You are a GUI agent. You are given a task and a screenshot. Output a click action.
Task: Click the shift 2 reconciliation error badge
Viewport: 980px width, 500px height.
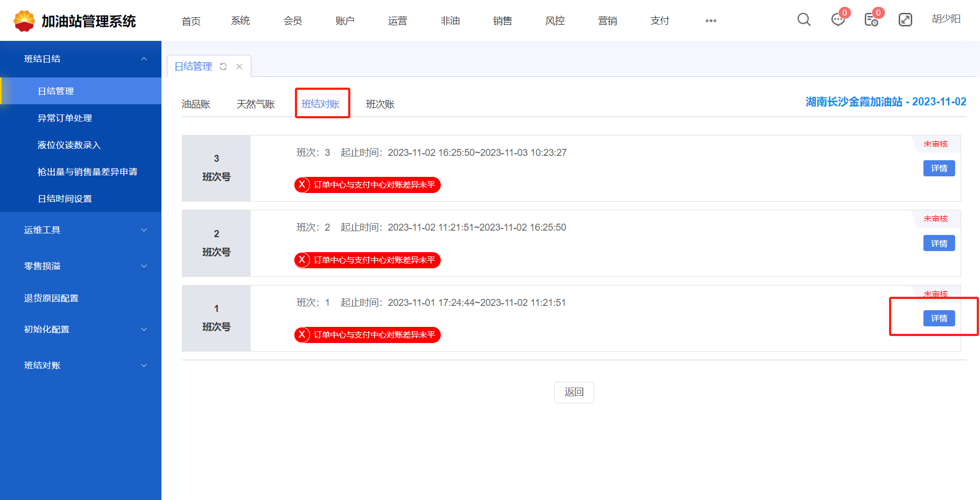(368, 260)
